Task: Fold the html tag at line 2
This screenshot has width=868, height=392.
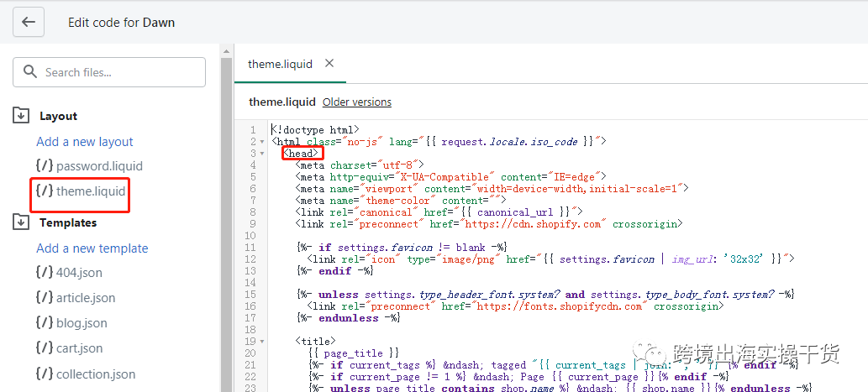Action: [262, 142]
